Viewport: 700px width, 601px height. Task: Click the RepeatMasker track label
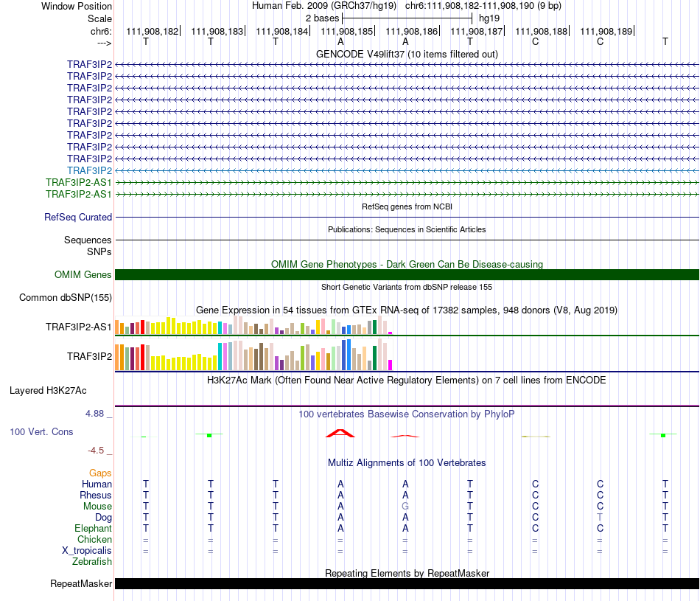pos(81,583)
